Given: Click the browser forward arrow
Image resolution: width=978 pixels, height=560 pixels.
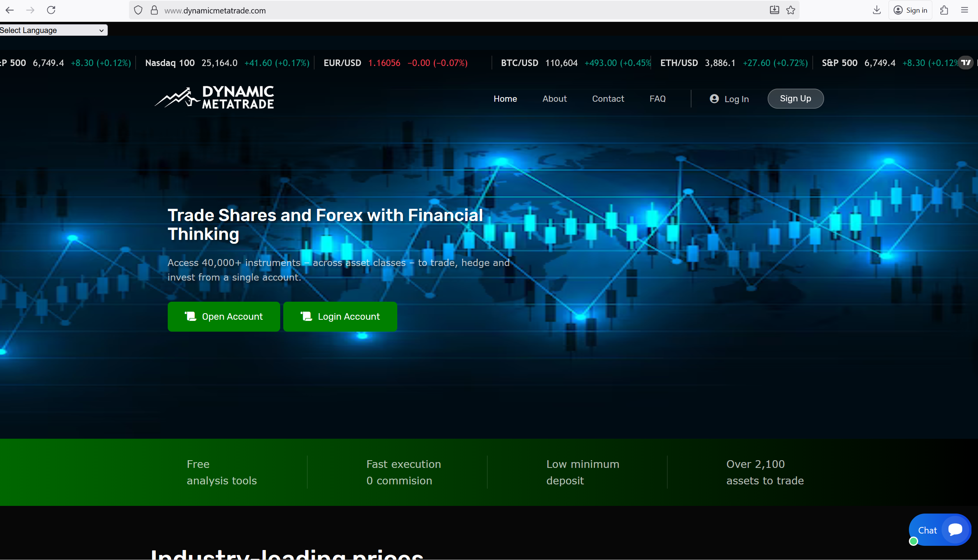Looking at the screenshot, I should coord(30,10).
